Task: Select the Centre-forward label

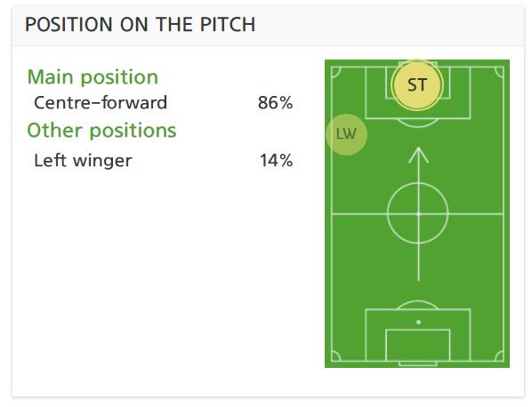Action: pyautogui.click(x=101, y=102)
